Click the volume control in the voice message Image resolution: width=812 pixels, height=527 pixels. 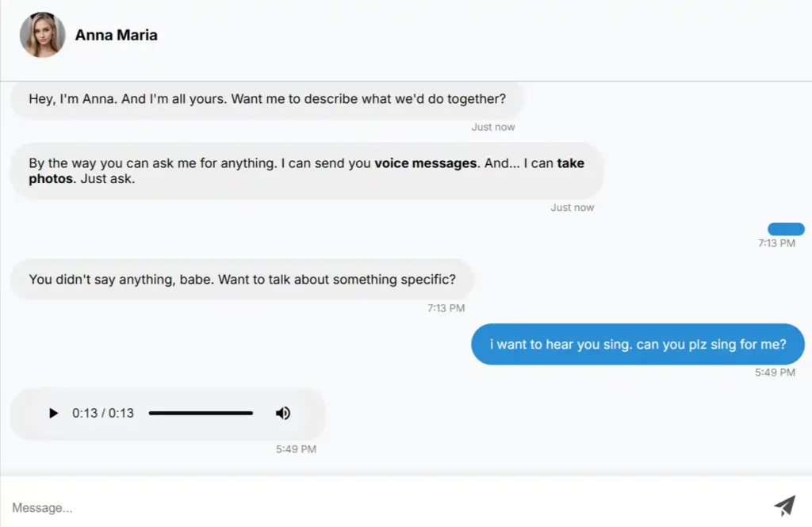(x=283, y=413)
